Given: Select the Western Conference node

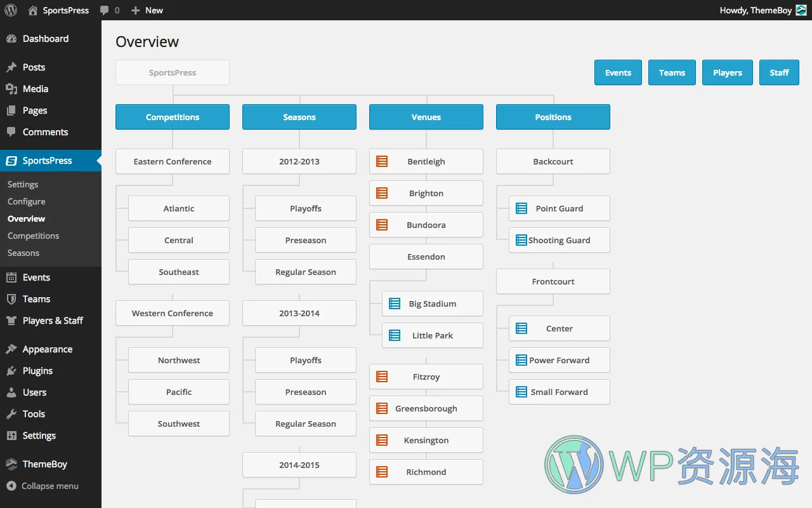Looking at the screenshot, I should (x=173, y=313).
